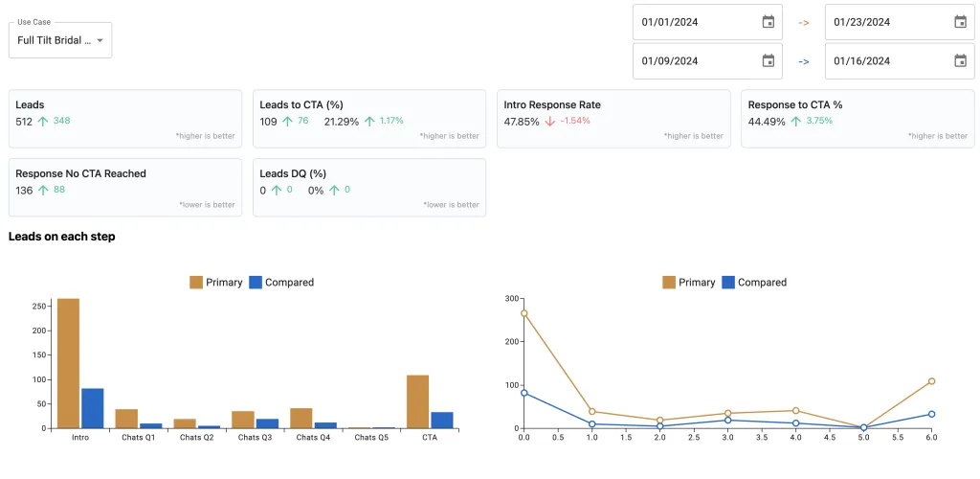
Task: Click the primary start date 01/01/2024 field
Action: point(707,22)
